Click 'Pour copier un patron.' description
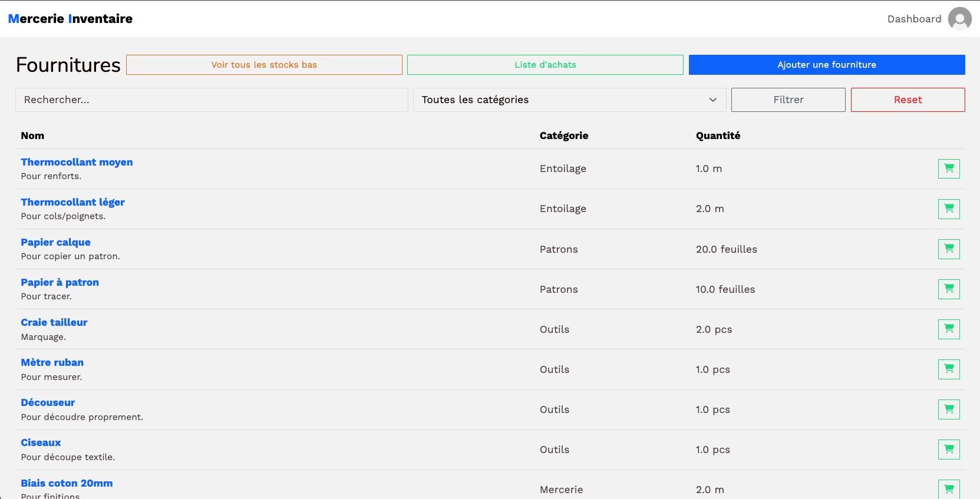This screenshot has height=499, width=980. point(70,256)
